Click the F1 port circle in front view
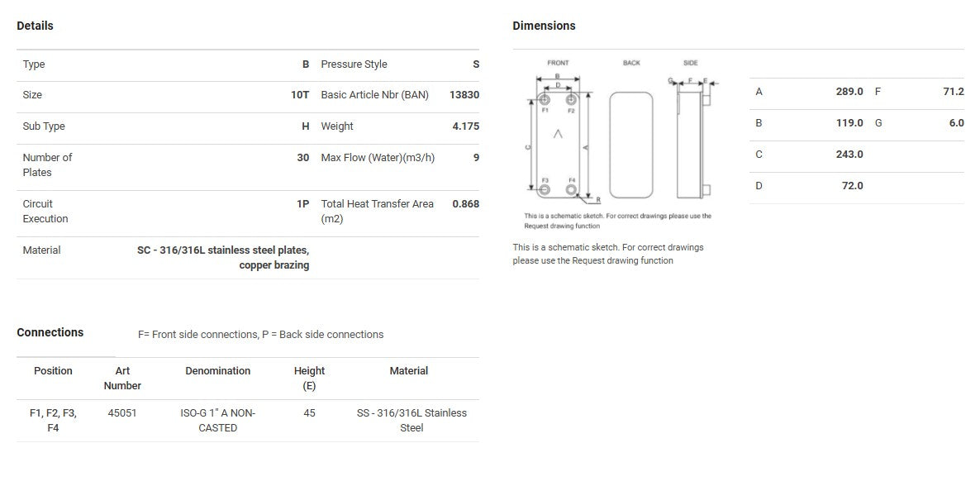Image resolution: width=980 pixels, height=486 pixels. point(545,101)
